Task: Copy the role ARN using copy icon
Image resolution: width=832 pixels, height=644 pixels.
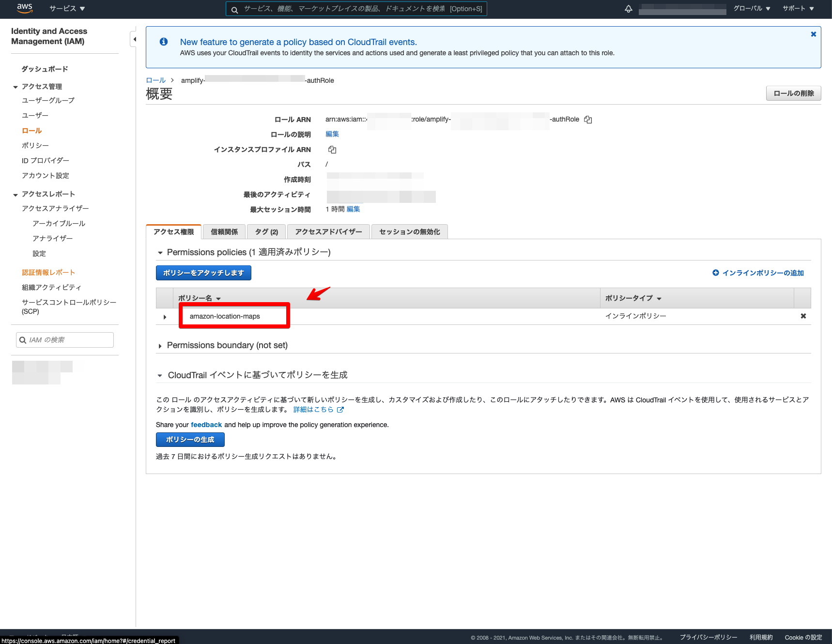Action: tap(587, 119)
